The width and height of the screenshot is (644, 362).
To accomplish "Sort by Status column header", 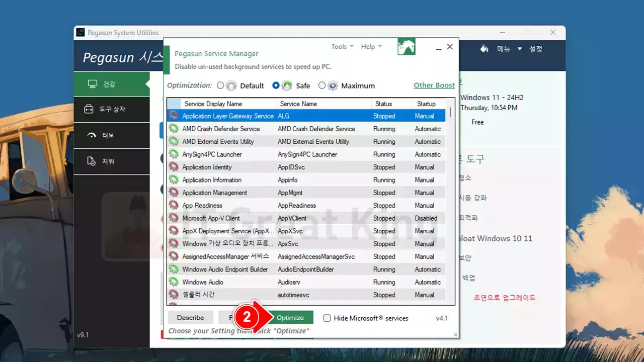I will pyautogui.click(x=392, y=104).
